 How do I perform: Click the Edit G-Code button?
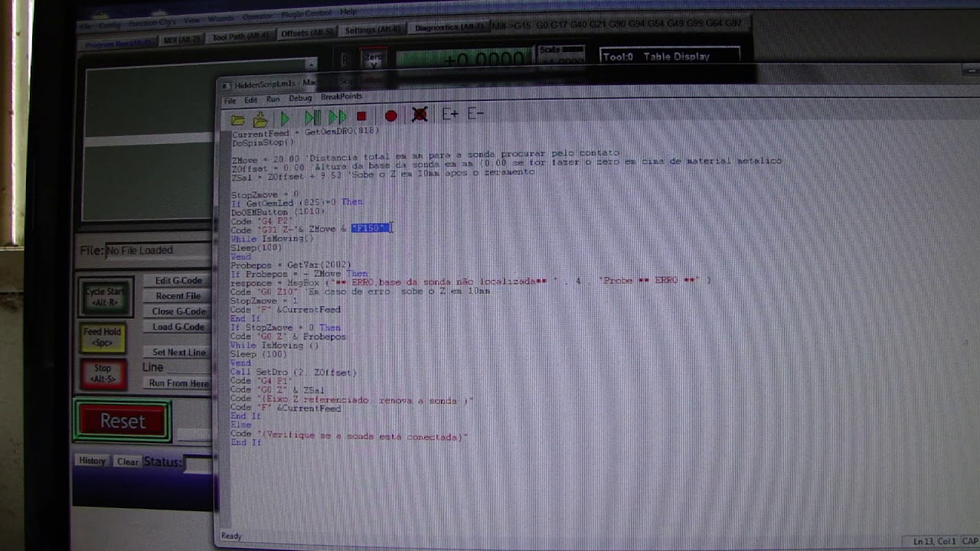click(x=178, y=281)
